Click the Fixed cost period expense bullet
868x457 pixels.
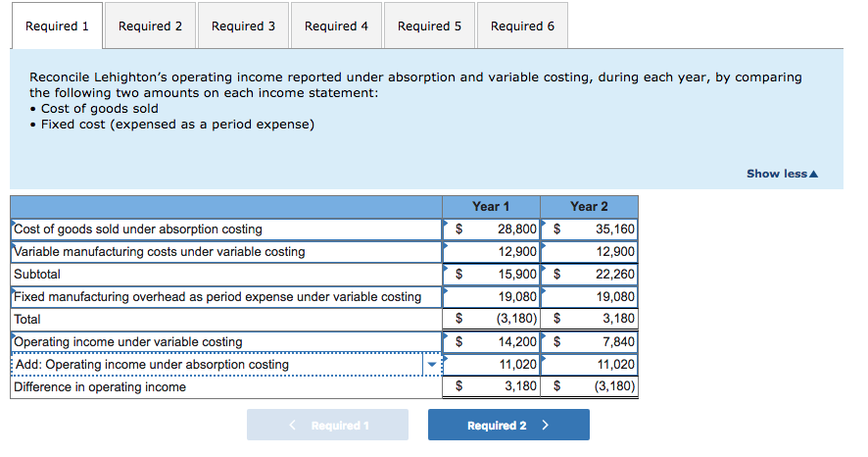(x=177, y=125)
